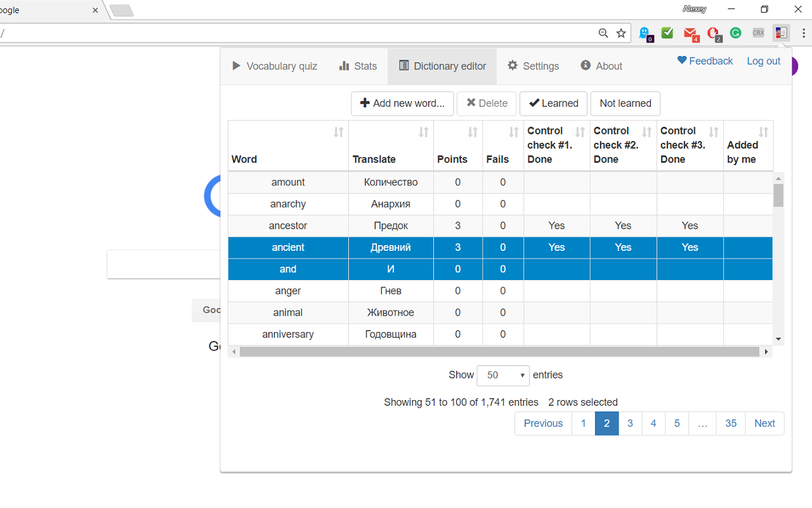Click the Add new word button
Screen dimensions: 812x508
pos(402,104)
